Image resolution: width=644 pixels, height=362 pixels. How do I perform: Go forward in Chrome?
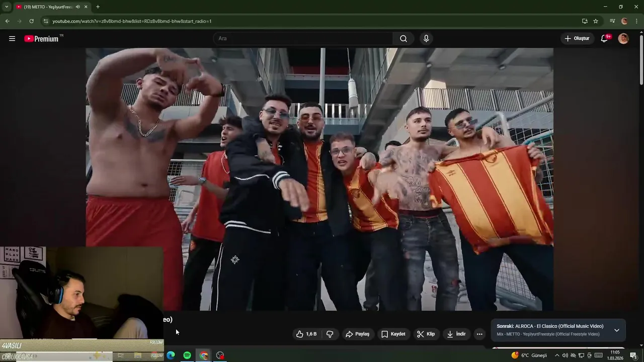pyautogui.click(x=19, y=21)
